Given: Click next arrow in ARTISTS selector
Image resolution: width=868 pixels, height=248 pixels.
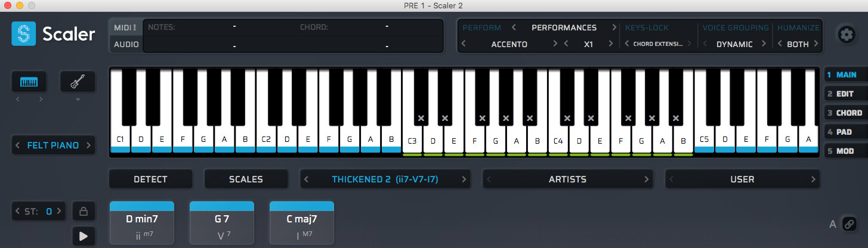Looking at the screenshot, I should tap(645, 179).
